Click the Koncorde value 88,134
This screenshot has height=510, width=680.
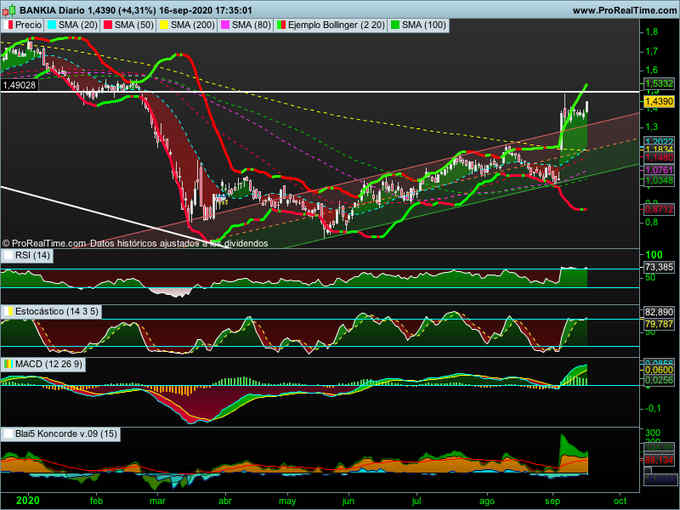[659, 460]
